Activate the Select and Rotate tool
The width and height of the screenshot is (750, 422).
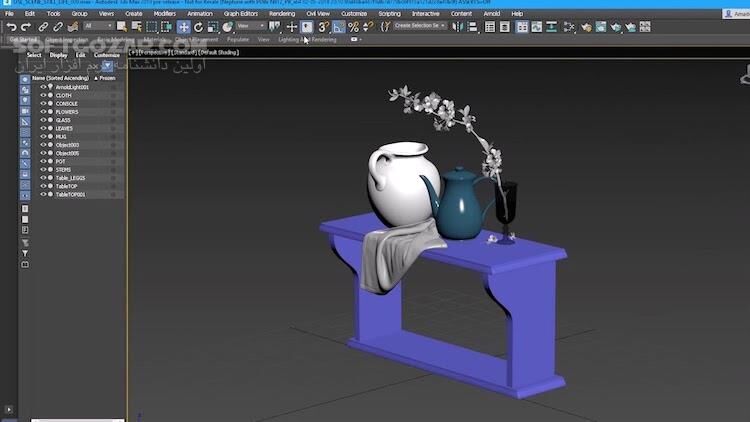pyautogui.click(x=198, y=27)
